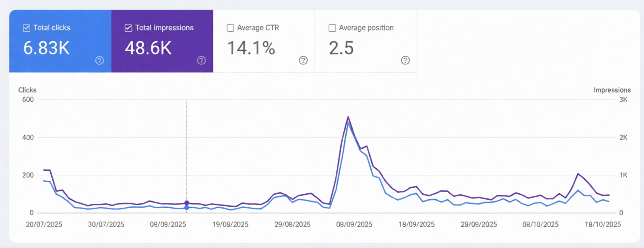This screenshot has width=644, height=248.
Task: Click the purple impressions data point marker
Action: point(187,203)
